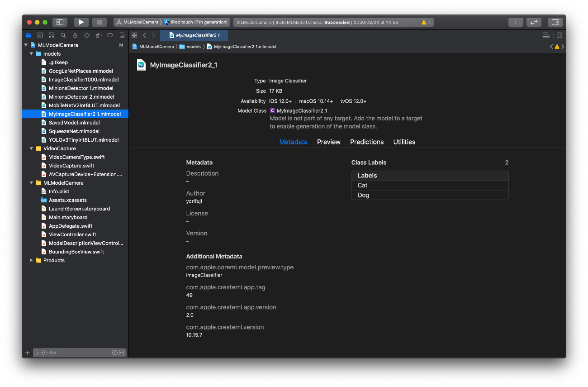Click the warning indicator in the activity bar

pyautogui.click(x=426, y=22)
